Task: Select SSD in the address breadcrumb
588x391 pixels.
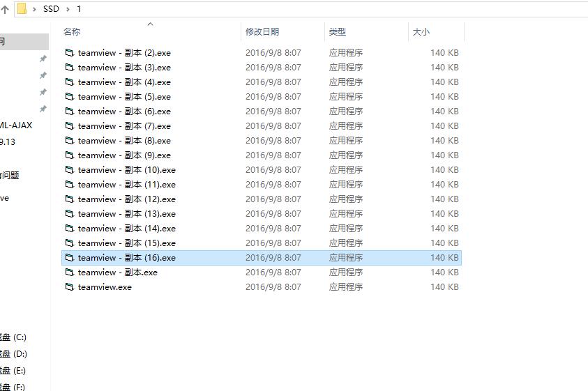Action: click(51, 9)
